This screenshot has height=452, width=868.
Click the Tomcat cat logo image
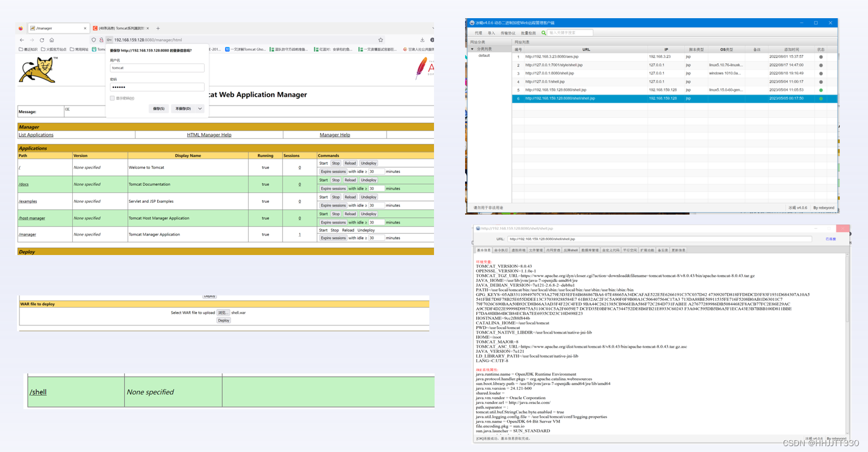tap(38, 70)
